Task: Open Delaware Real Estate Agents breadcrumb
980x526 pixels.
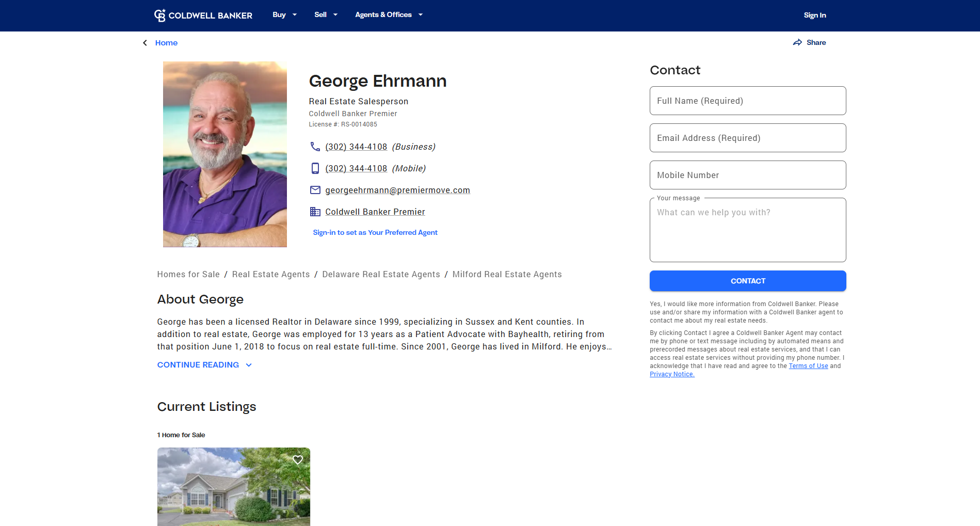Action: pos(381,274)
